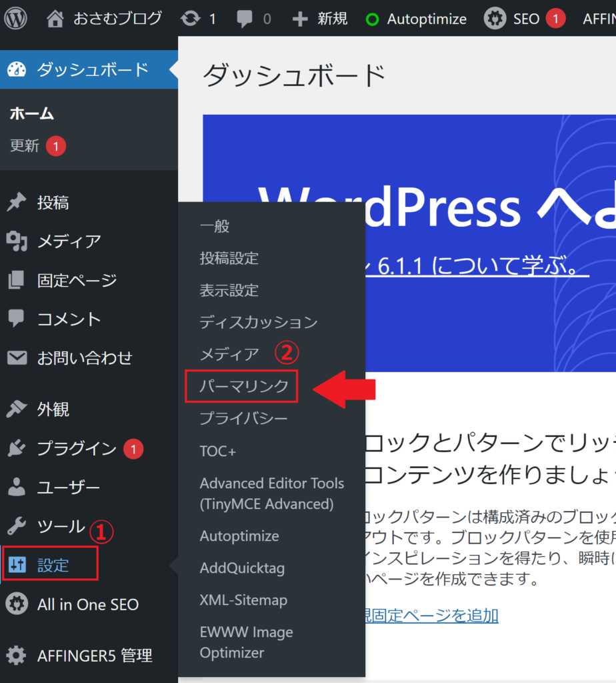Viewport: 616px width, 683px height.
Task: Open 投稿 in the sidebar
Action: [x=53, y=203]
